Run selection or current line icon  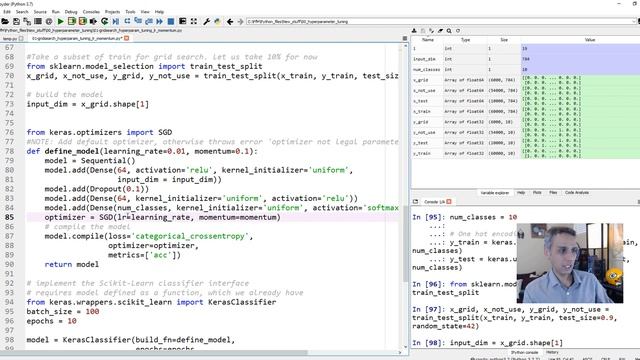click(93, 21)
